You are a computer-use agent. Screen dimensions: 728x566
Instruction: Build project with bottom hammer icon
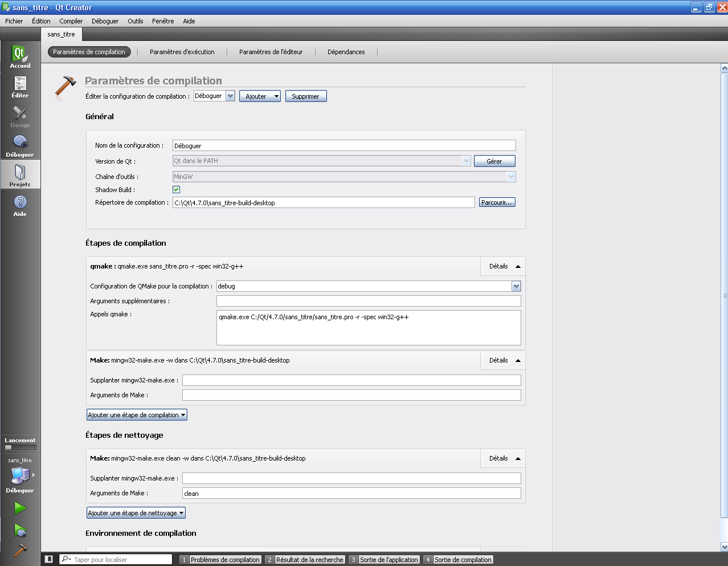[x=20, y=550]
